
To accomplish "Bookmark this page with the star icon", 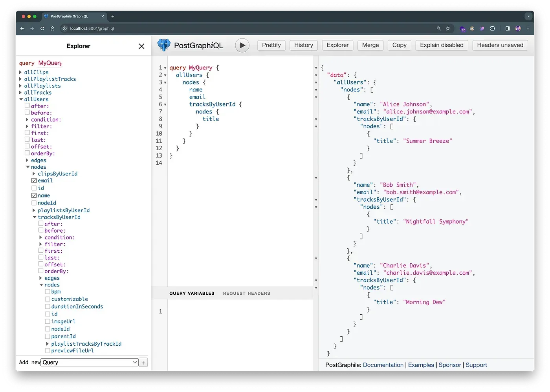I will 448,29.
